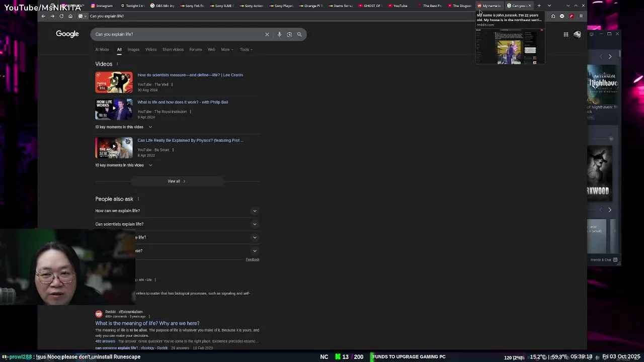644x362 pixels.
Task: Next arrow in lower Steam carousel
Action: point(610,210)
